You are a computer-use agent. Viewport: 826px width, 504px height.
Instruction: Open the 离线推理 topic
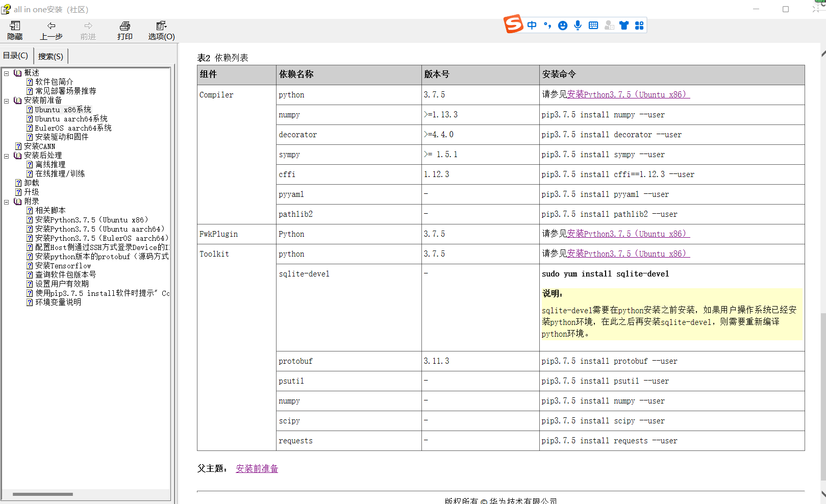point(51,164)
